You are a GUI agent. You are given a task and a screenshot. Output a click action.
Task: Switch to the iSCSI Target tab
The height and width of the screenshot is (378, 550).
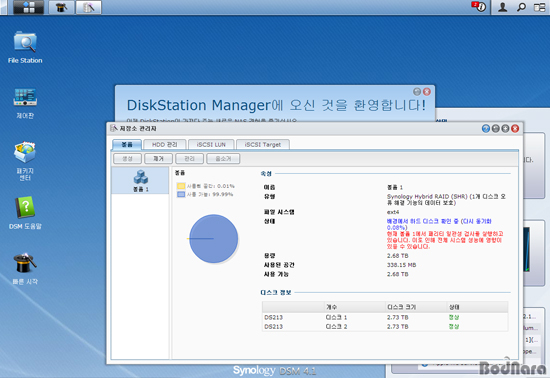263,144
